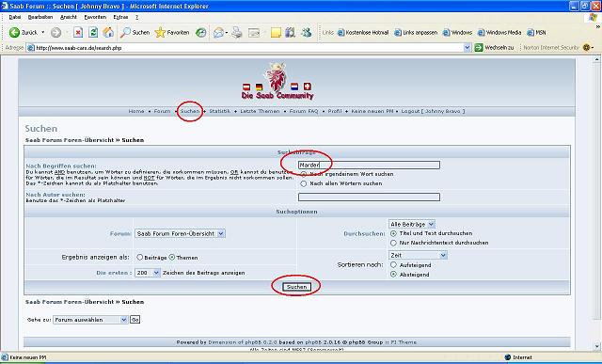Expand the address bar dropdown arrow
The height and width of the screenshot is (364, 602).
pyautogui.click(x=467, y=48)
